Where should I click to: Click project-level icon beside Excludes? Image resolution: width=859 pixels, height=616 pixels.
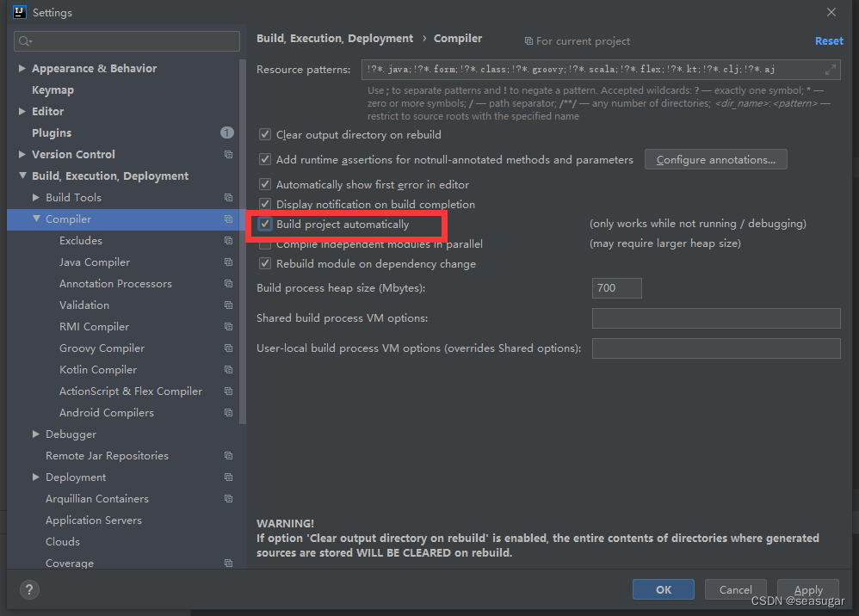click(228, 240)
